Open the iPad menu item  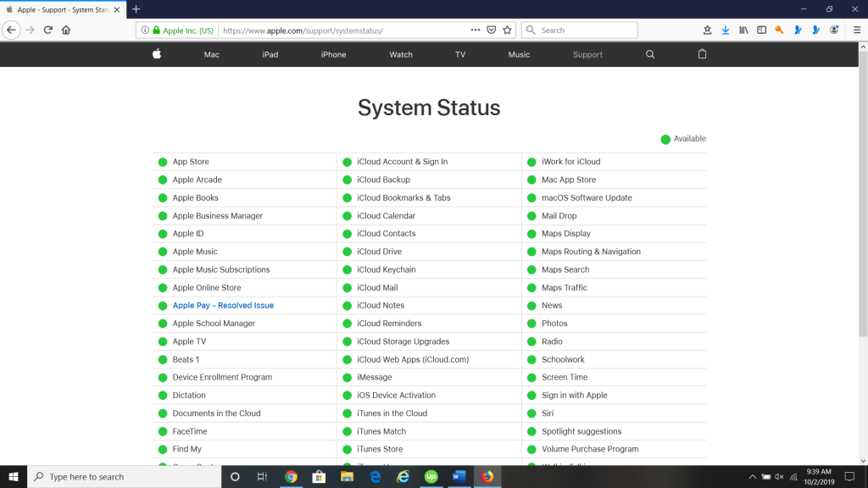(270, 54)
